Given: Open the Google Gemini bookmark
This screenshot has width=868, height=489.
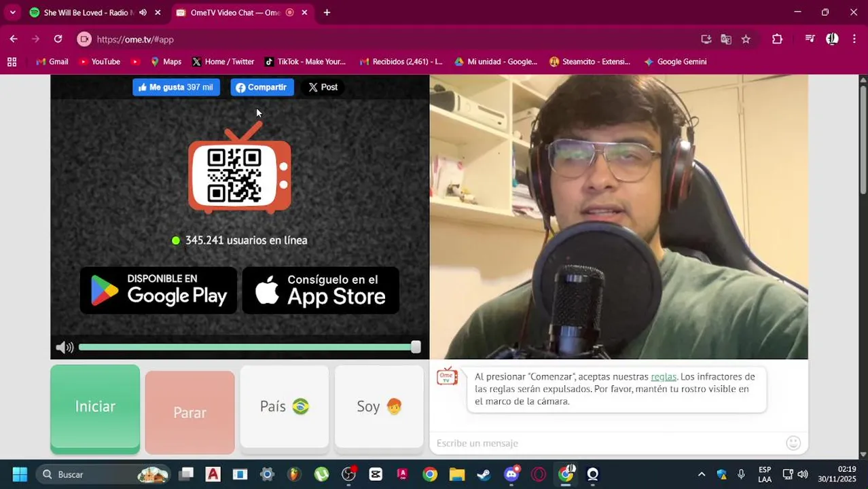Looking at the screenshot, I should pos(676,62).
